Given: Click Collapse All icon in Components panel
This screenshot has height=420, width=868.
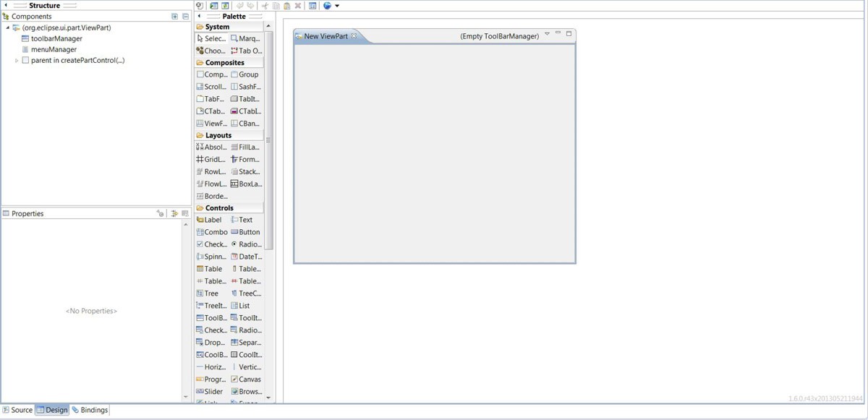Looking at the screenshot, I should click(x=185, y=17).
